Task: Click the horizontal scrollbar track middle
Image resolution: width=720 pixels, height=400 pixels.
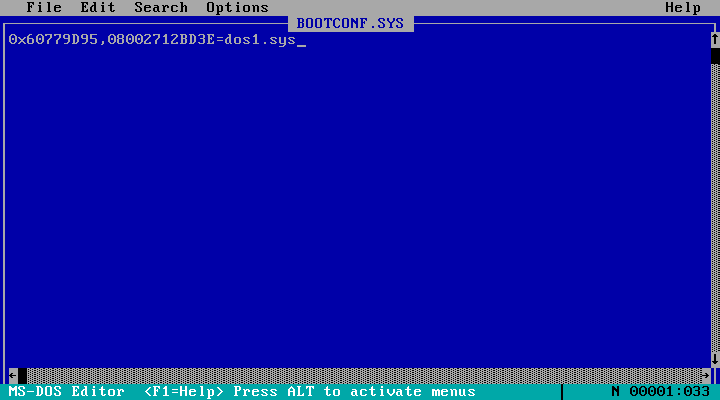Action: tap(364, 376)
